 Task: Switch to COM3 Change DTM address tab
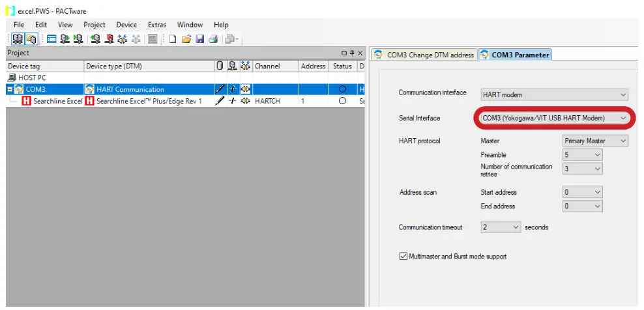(425, 55)
